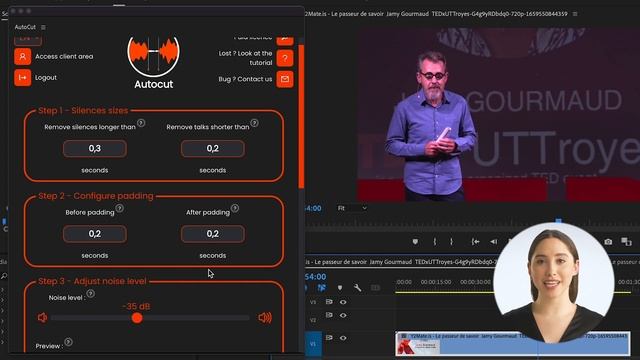The image size is (640, 360).
Task: Add marker in Program Monitor controls
Action: pyautogui.click(x=415, y=242)
